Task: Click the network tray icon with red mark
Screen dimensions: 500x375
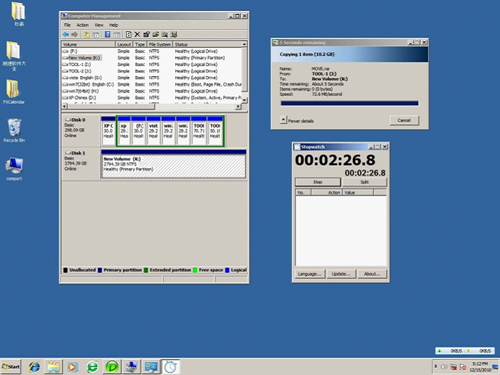Action: [453, 367]
